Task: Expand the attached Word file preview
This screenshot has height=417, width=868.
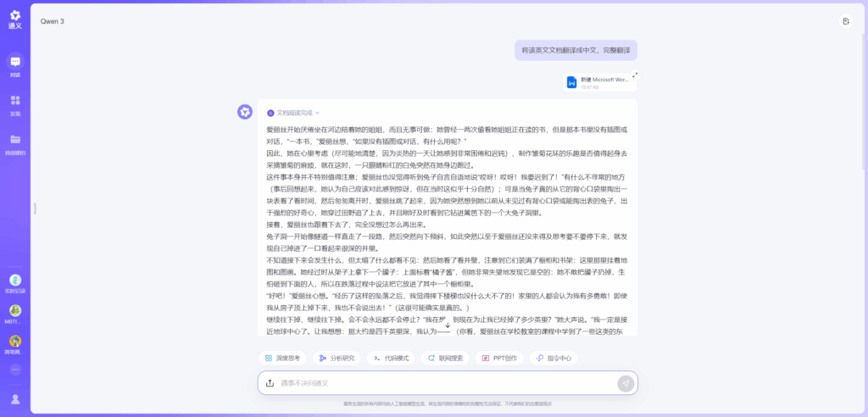Action: (635, 75)
